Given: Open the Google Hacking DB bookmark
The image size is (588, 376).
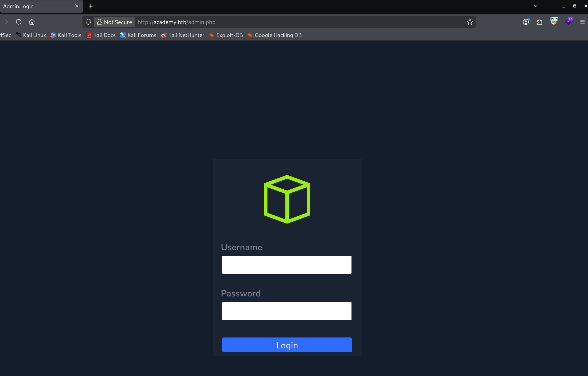Looking at the screenshot, I should coord(275,35).
